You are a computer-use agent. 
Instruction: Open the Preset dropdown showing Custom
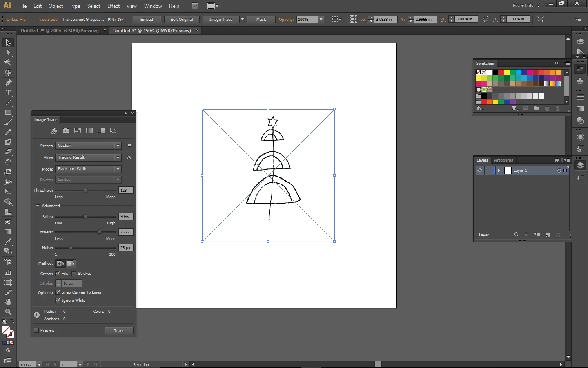89,146
